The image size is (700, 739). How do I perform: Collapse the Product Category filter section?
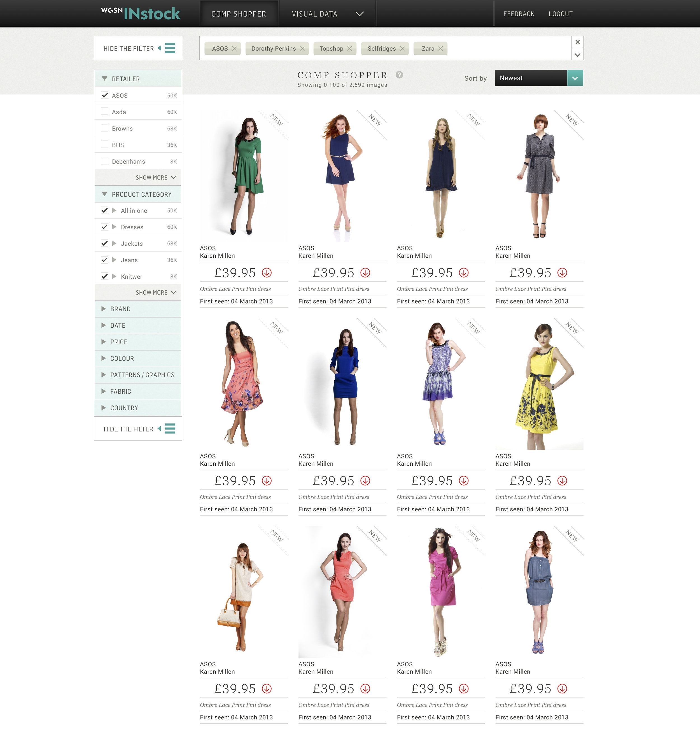coord(138,194)
